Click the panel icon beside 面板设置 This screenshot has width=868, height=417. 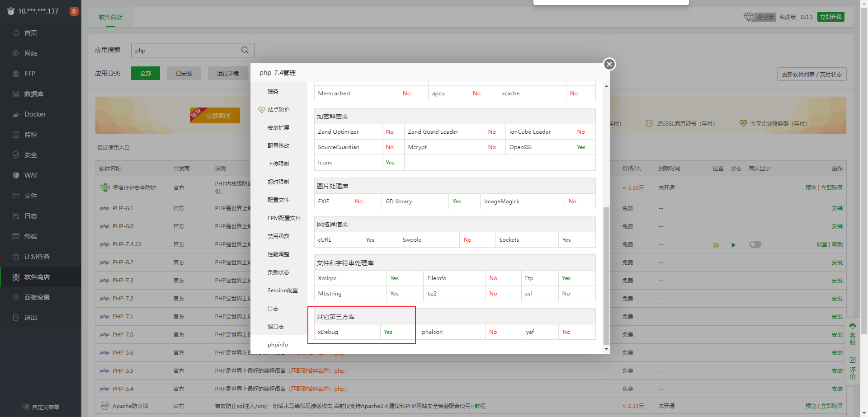pos(16,297)
